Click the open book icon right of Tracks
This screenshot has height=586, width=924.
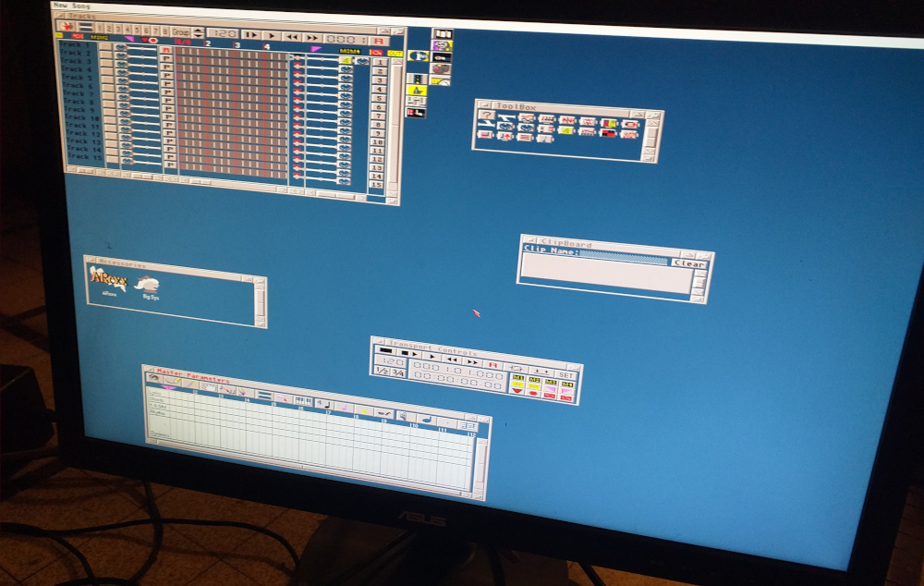tap(444, 33)
